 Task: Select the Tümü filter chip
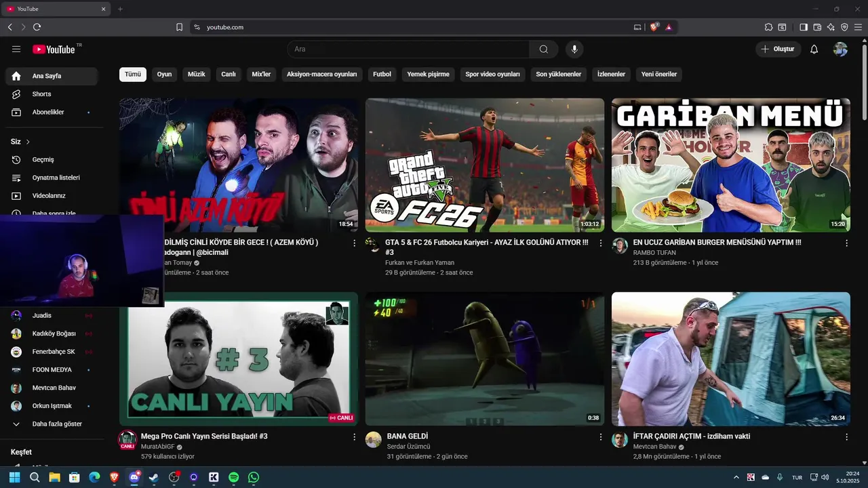click(x=133, y=75)
